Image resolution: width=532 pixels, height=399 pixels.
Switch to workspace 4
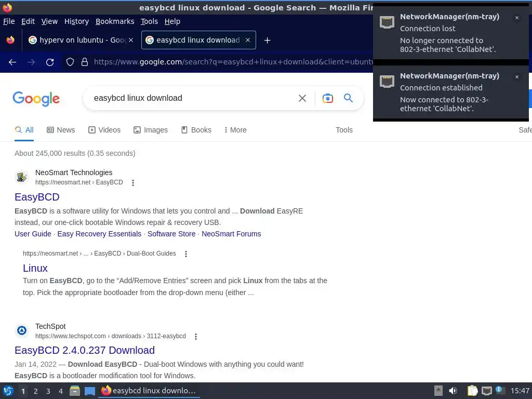click(61, 391)
